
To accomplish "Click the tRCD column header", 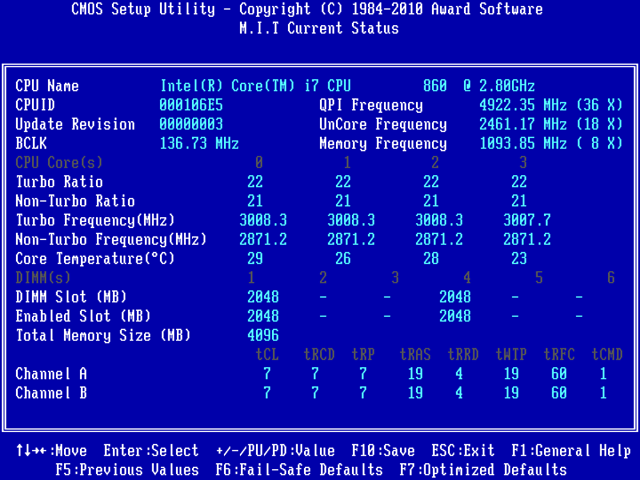I will pyautogui.click(x=319, y=354).
